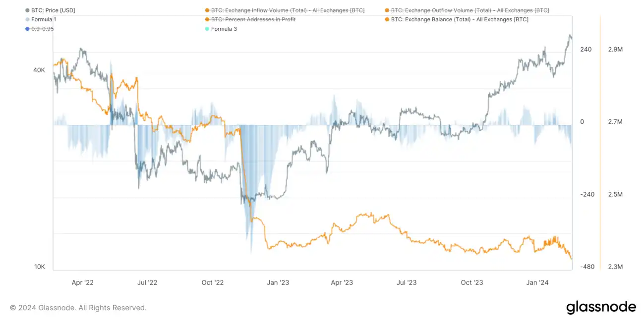644x332 pixels.
Task: Re-enable the struck-through 0.9-0.95 legend item
Action: point(42,29)
